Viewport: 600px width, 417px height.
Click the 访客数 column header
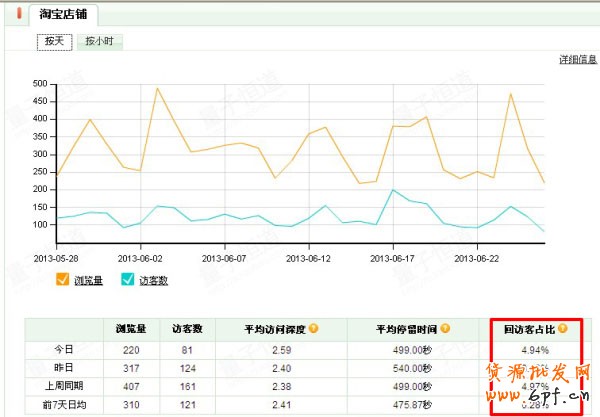[188, 328]
